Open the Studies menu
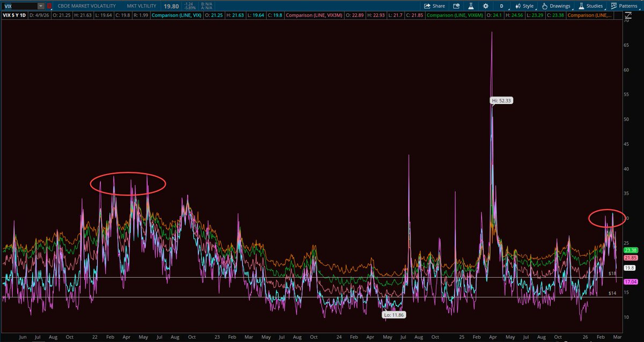Image resolution: width=644 pixels, height=342 pixels. tap(592, 6)
